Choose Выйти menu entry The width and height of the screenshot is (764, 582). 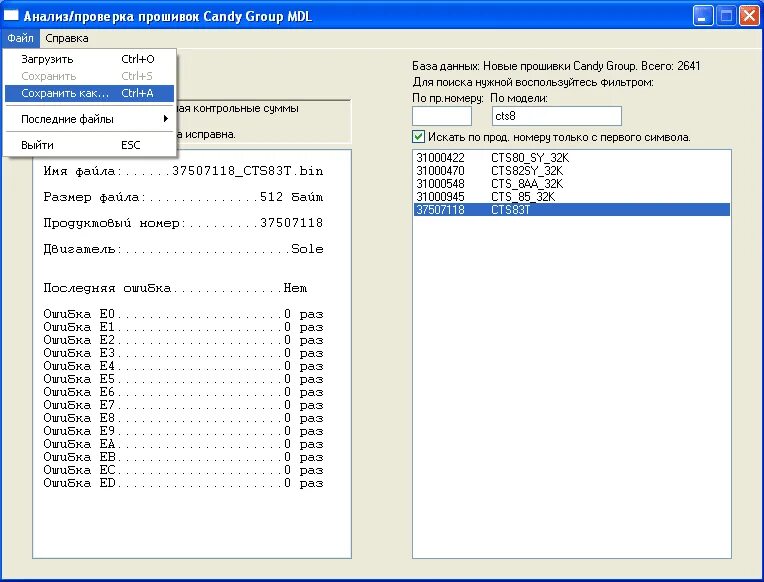[89, 145]
